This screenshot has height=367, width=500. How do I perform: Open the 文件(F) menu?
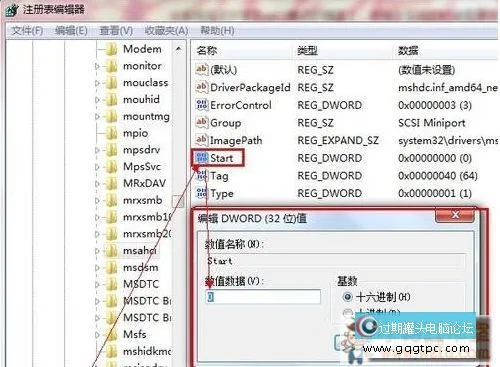click(27, 31)
